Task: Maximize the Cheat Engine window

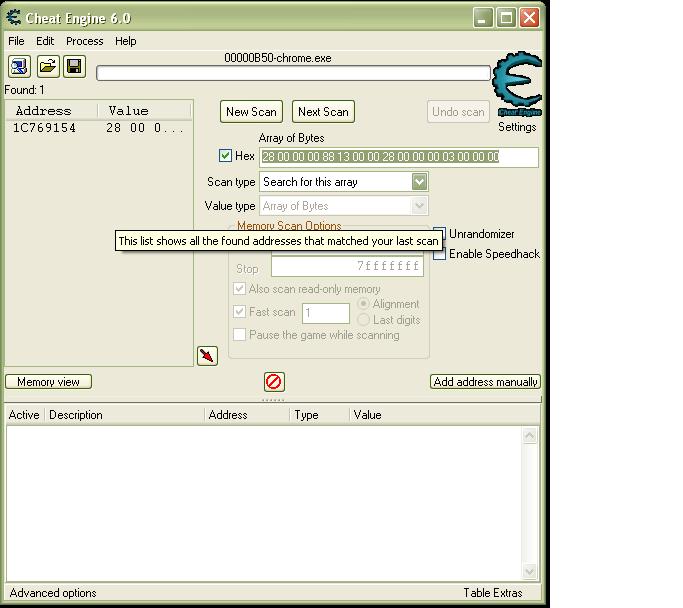Action: pos(506,18)
